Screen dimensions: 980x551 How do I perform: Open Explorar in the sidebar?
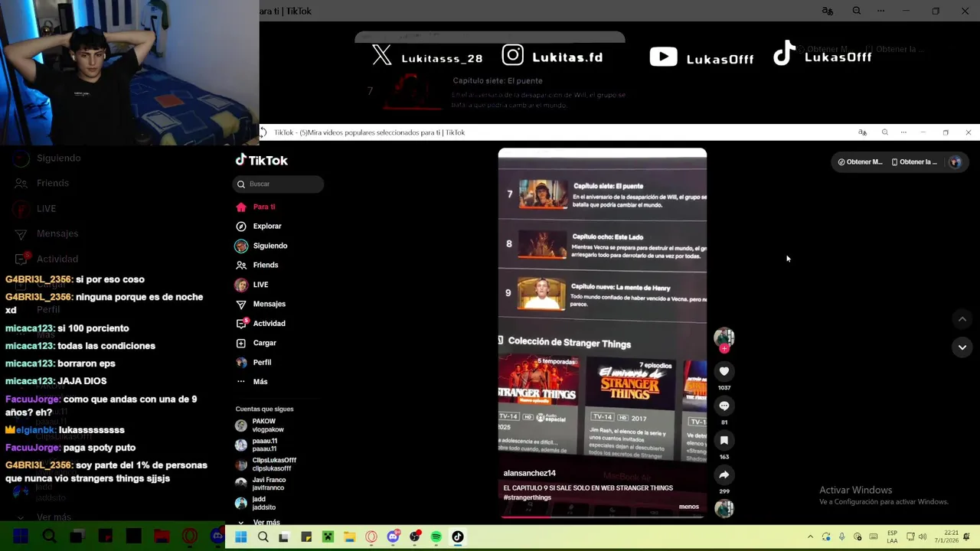[259, 226]
